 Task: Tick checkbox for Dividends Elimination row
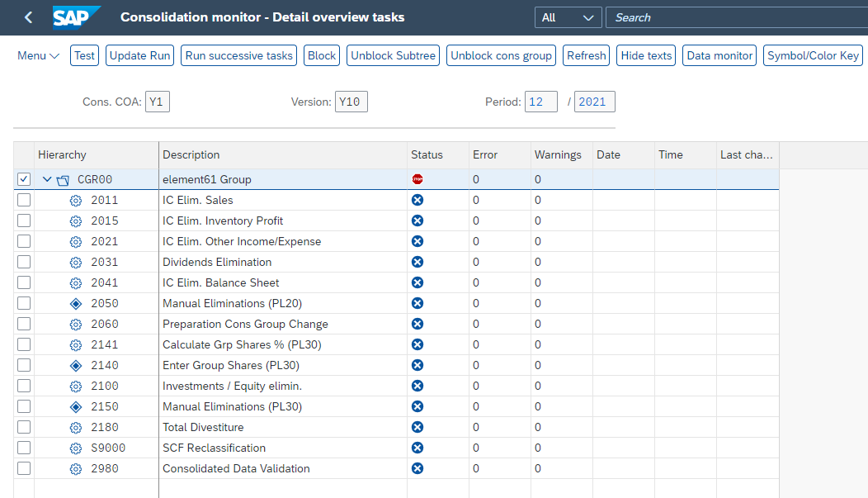(x=24, y=262)
